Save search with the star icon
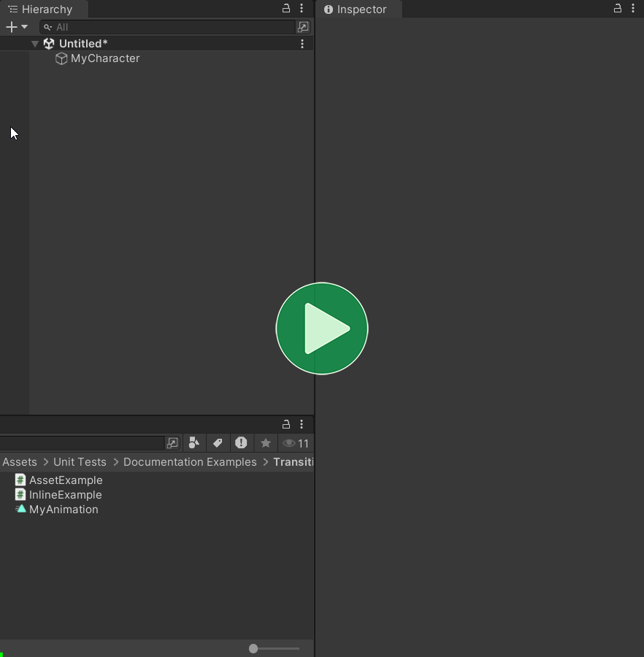The image size is (644, 657). pos(266,443)
